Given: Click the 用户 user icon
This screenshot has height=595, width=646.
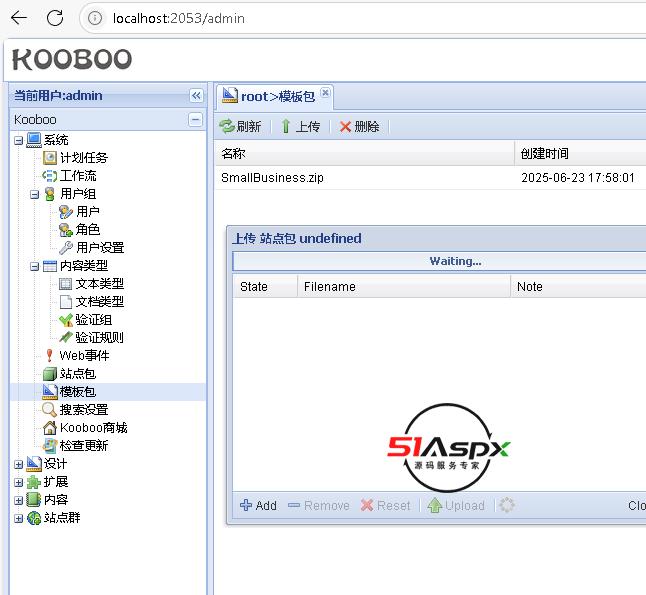Looking at the screenshot, I should (x=66, y=212).
